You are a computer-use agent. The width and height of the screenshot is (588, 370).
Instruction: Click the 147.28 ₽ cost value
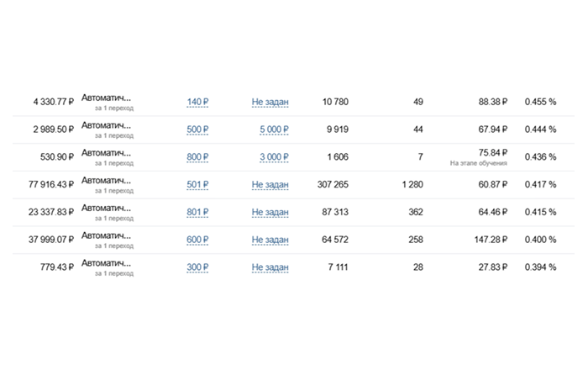pyautogui.click(x=487, y=240)
